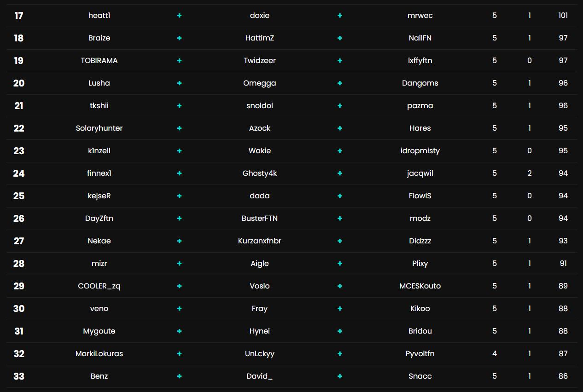Click the plus icon beside David_
The image size is (583, 392).
click(x=340, y=376)
